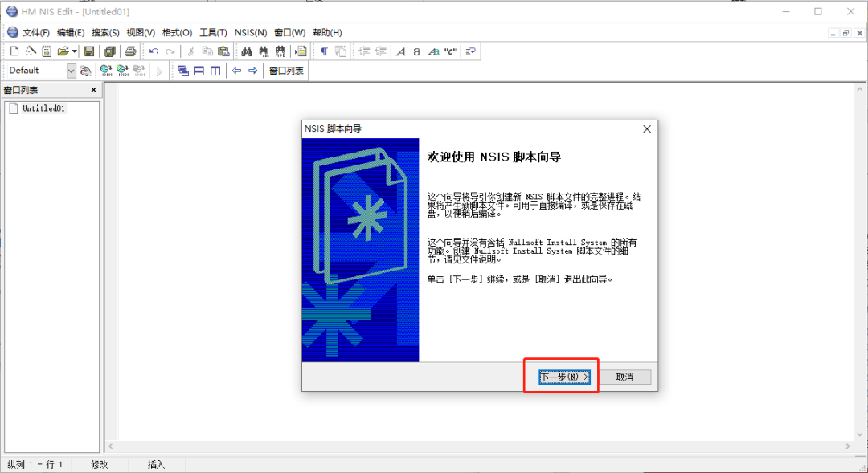Click the Cascade windows icon

183,71
